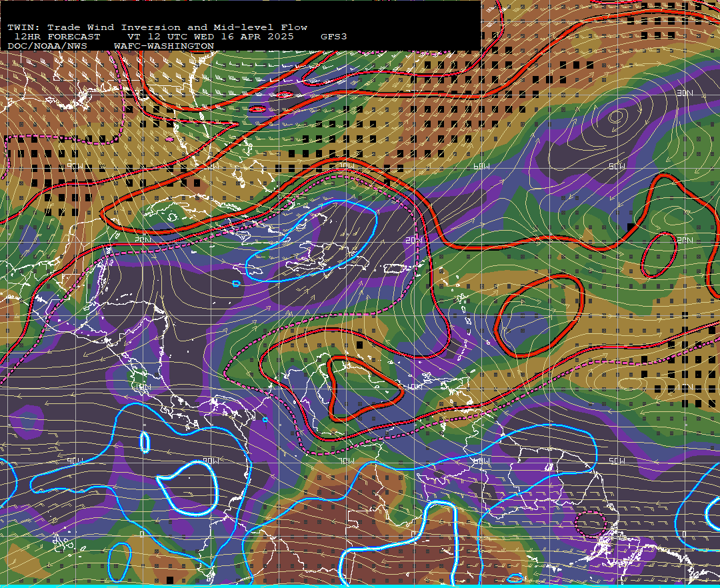The height and width of the screenshot is (588, 720).
Task: Click the 'GFS3' model label
Action: point(334,37)
